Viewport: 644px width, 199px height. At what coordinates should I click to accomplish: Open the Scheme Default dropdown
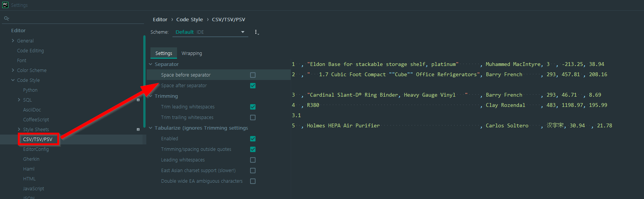pyautogui.click(x=210, y=32)
